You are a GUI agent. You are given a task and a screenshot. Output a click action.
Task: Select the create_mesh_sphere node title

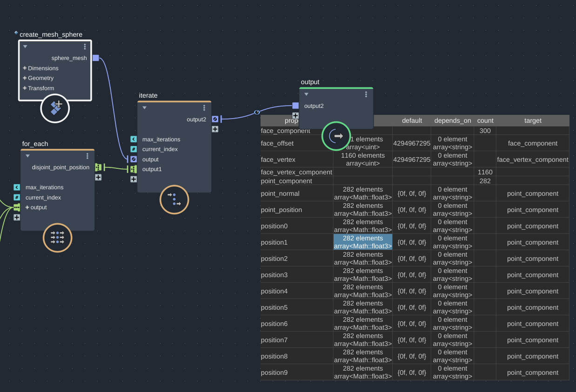pyautogui.click(x=51, y=34)
